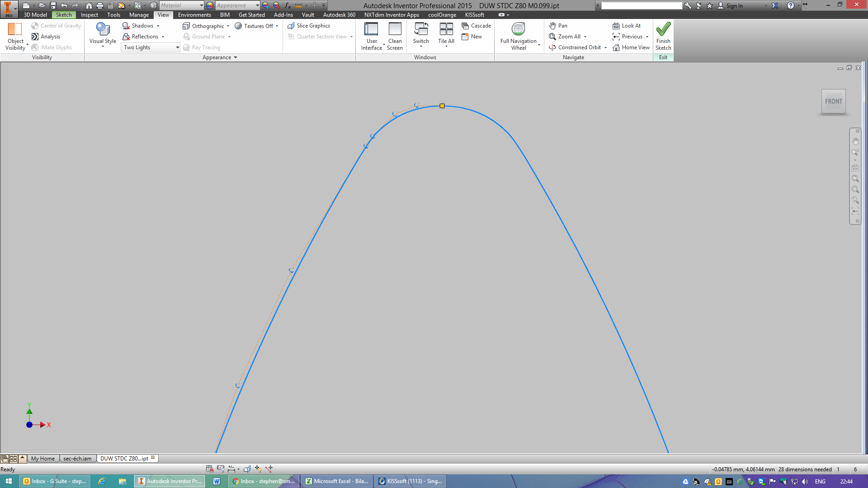The height and width of the screenshot is (488, 868).
Task: Select Constrained Orbit tool
Action: point(574,47)
